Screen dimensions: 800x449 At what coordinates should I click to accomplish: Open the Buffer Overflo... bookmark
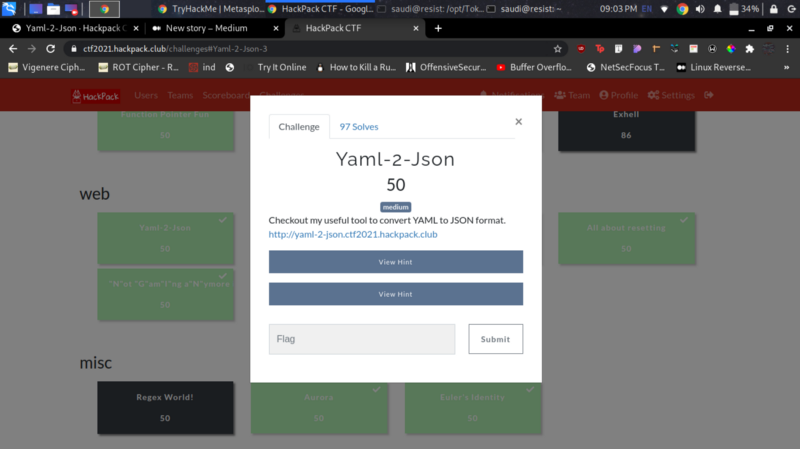[x=534, y=67]
